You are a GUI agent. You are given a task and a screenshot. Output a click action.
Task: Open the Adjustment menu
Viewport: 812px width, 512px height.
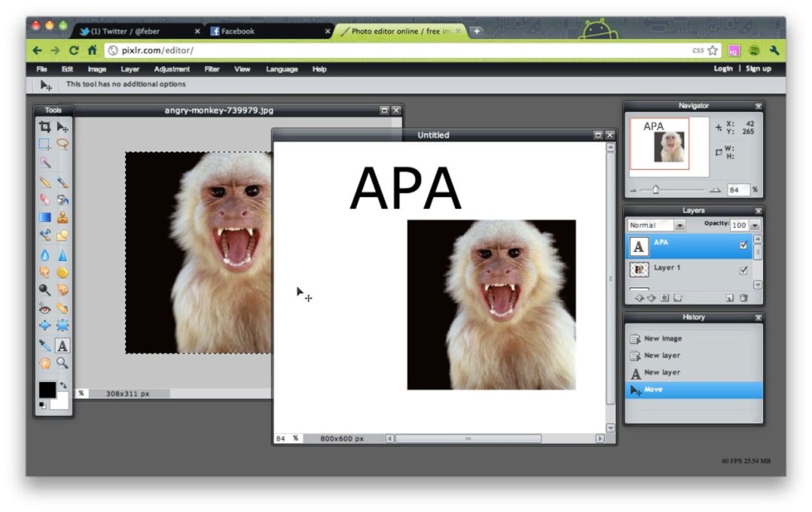[171, 69]
